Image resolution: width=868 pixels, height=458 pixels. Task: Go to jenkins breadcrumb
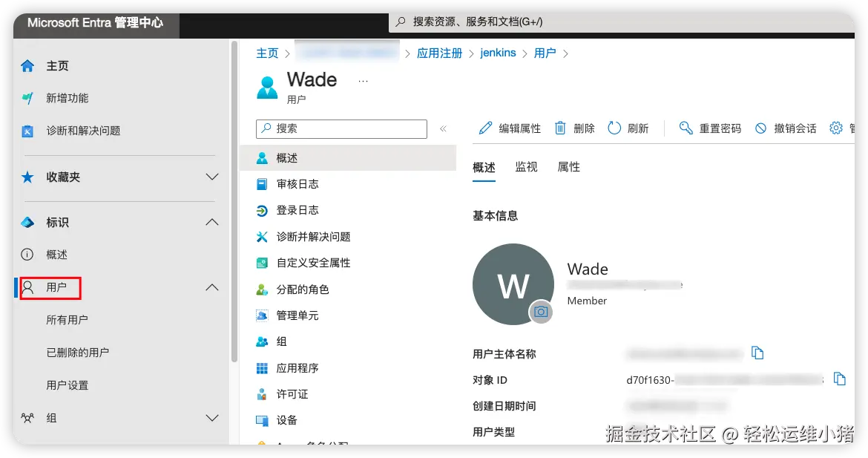(499, 53)
